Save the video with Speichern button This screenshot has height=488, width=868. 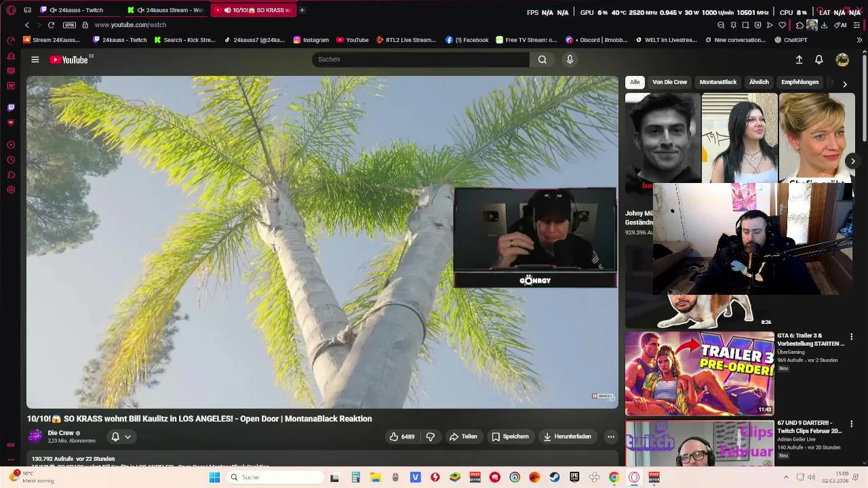point(510,436)
